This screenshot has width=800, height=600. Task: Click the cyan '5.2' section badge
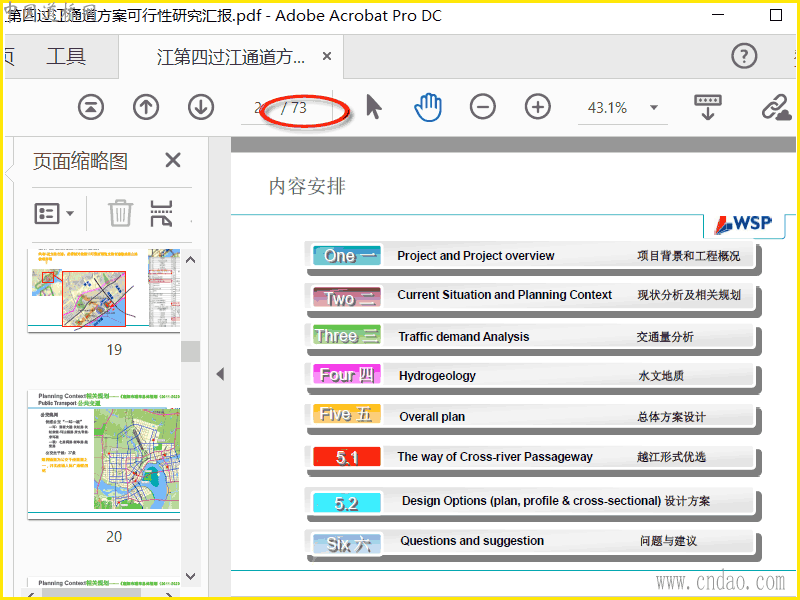[x=346, y=503]
